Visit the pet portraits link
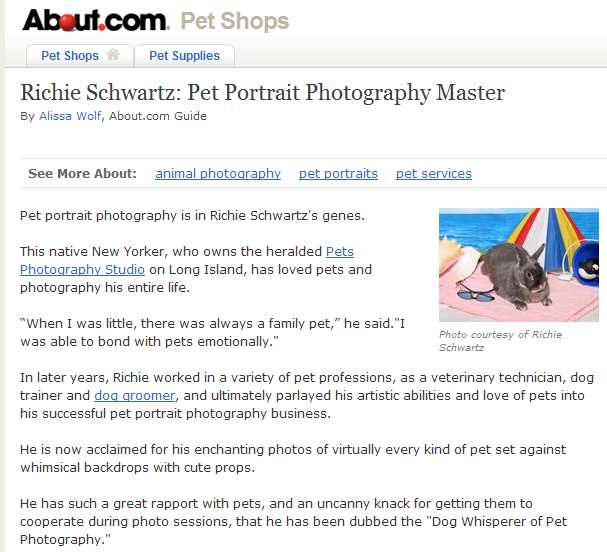 point(338,173)
